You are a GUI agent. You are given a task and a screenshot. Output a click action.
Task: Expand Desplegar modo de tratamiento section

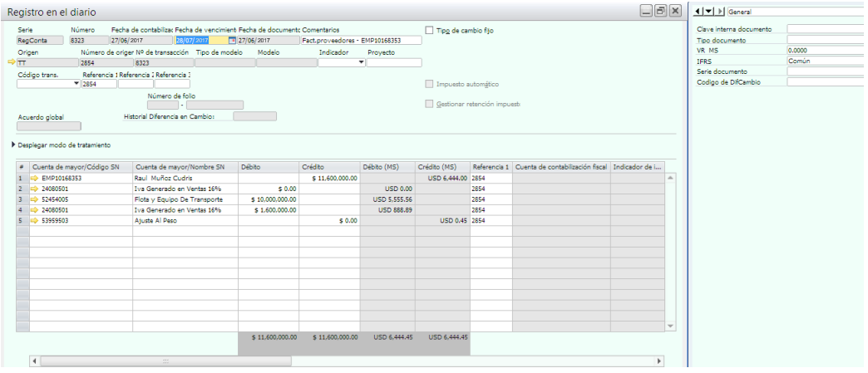tap(12, 145)
